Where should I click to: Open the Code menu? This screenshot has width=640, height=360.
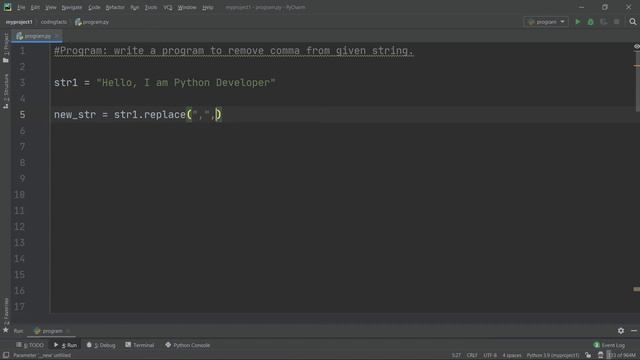pyautogui.click(x=94, y=7)
